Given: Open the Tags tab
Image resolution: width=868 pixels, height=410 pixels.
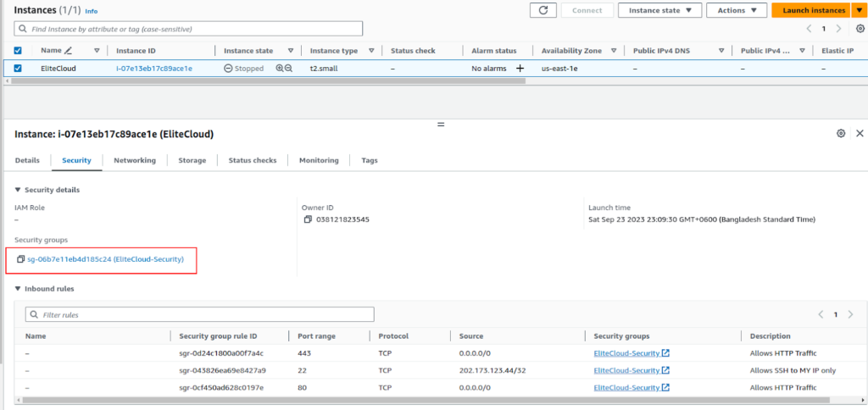Looking at the screenshot, I should (x=370, y=160).
